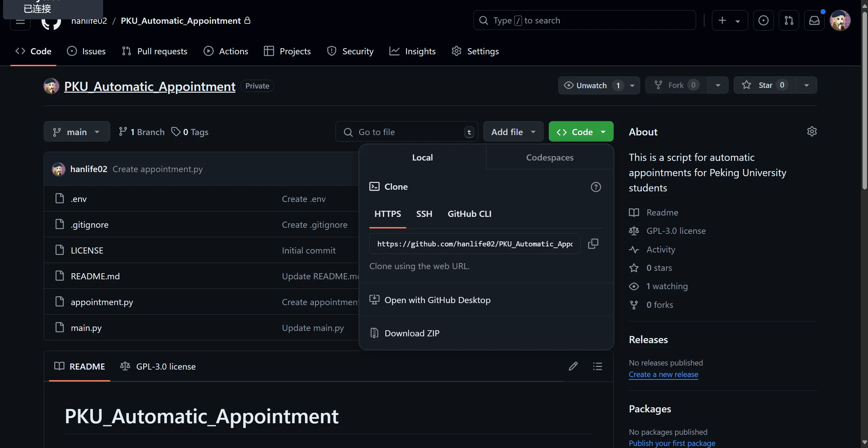
Task: Open the main branch selector dropdown
Action: pyautogui.click(x=77, y=132)
